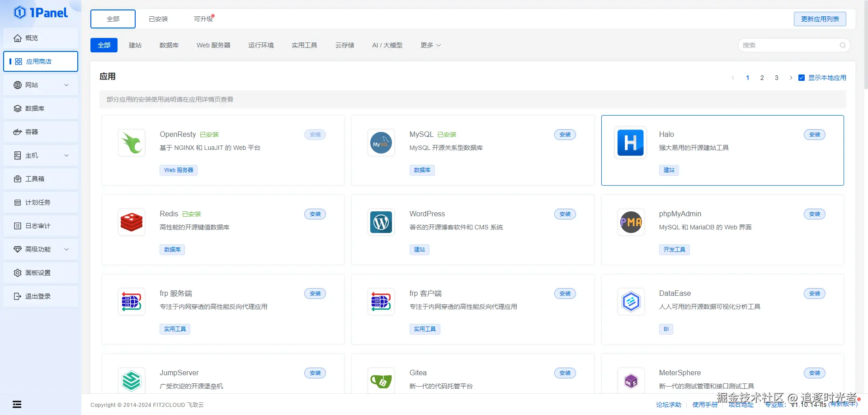The width and height of the screenshot is (868, 415).
Task: Switch to the 已安装 tab
Action: (158, 19)
